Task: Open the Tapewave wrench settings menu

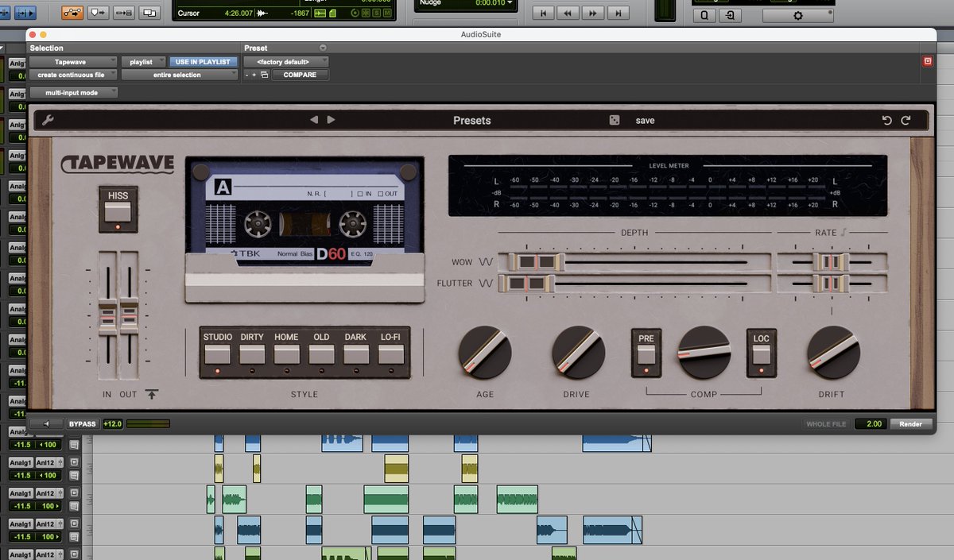Action: coord(48,121)
